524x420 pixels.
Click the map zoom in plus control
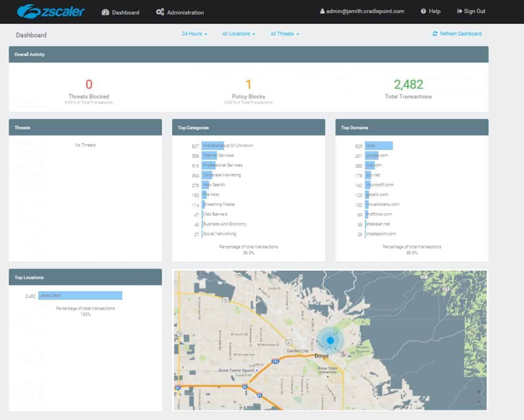pyautogui.click(x=479, y=392)
